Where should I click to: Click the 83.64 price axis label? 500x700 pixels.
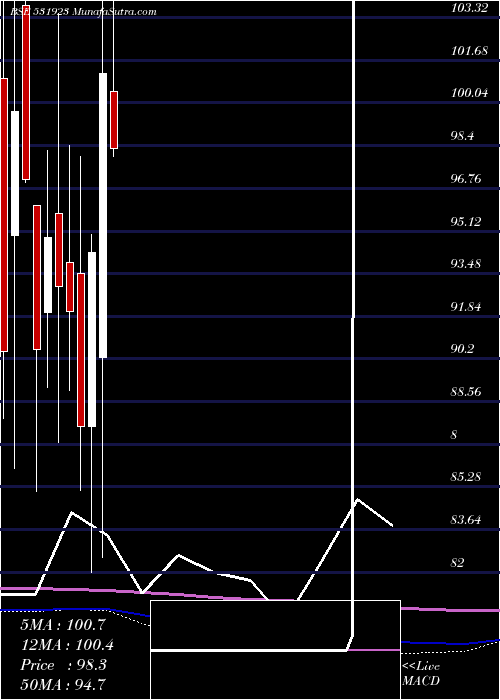[466, 521]
